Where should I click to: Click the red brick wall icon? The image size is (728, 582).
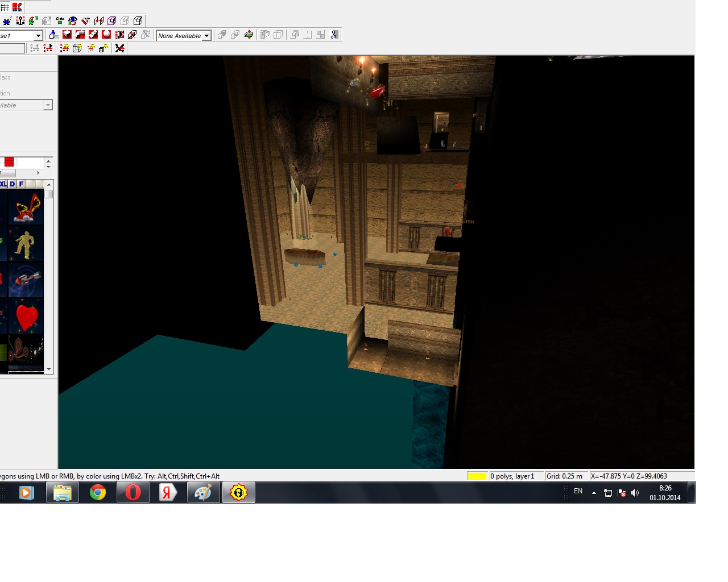coord(9,162)
